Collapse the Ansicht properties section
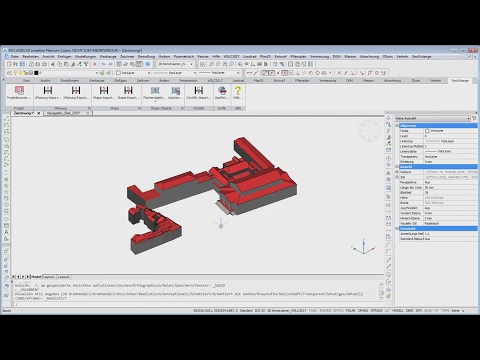 397,167
